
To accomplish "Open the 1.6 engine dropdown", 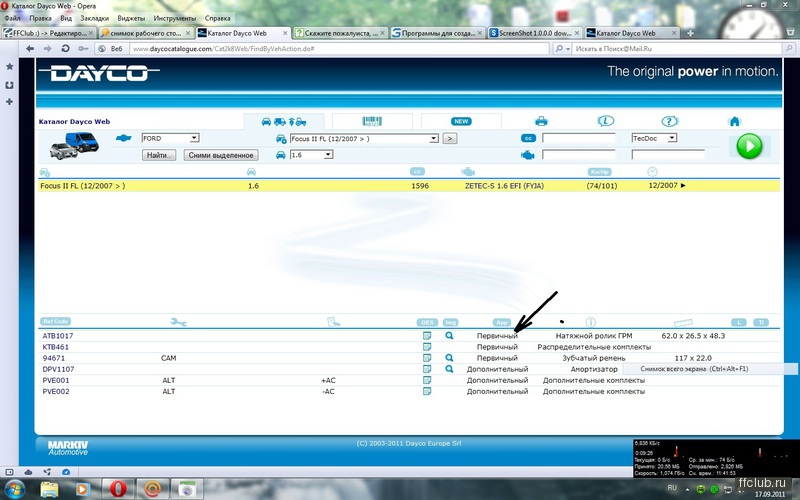I will [312, 155].
